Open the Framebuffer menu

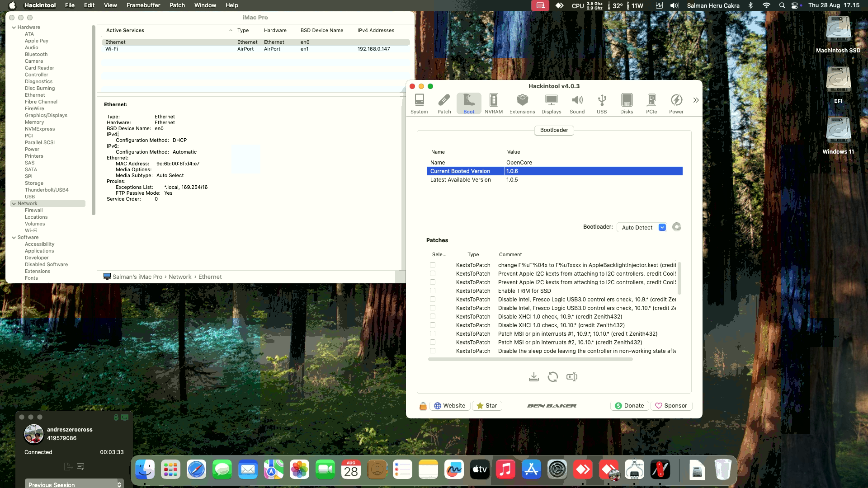pos(143,5)
